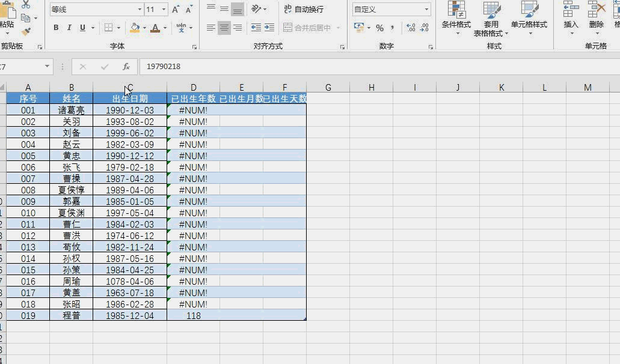Select the cell containing 118
The image size is (620, 364).
(x=194, y=315)
